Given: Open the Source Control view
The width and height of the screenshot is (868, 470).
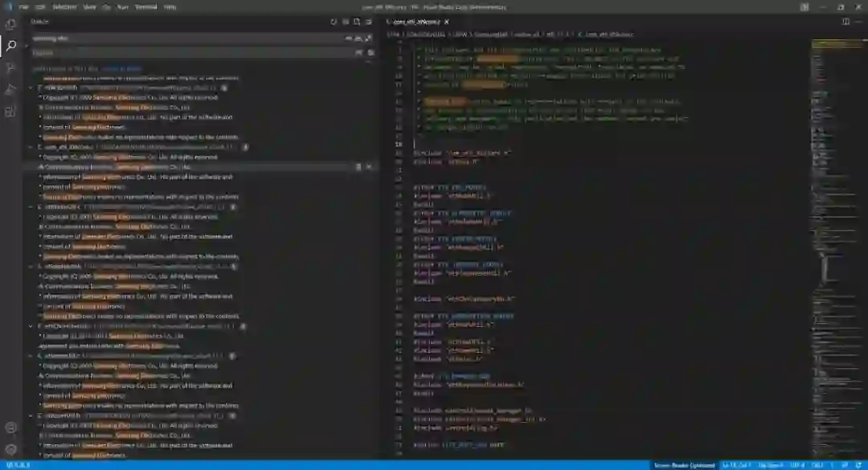Looking at the screenshot, I should pos(10,67).
